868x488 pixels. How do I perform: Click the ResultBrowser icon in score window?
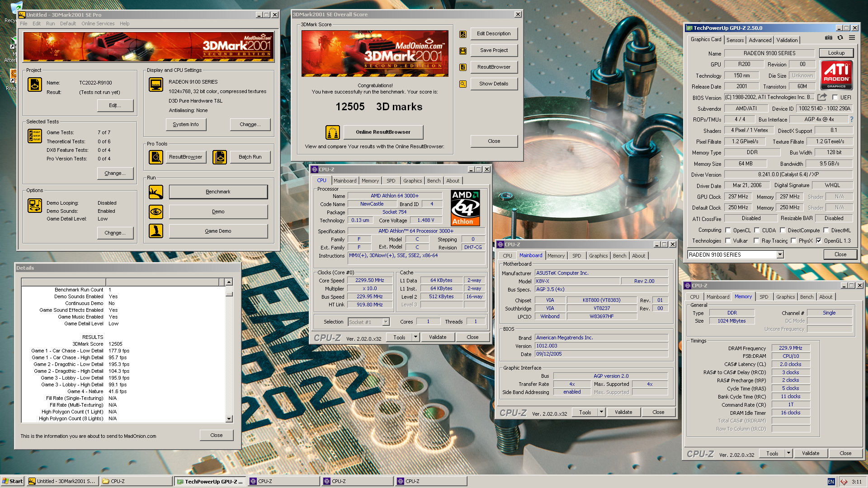[463, 67]
